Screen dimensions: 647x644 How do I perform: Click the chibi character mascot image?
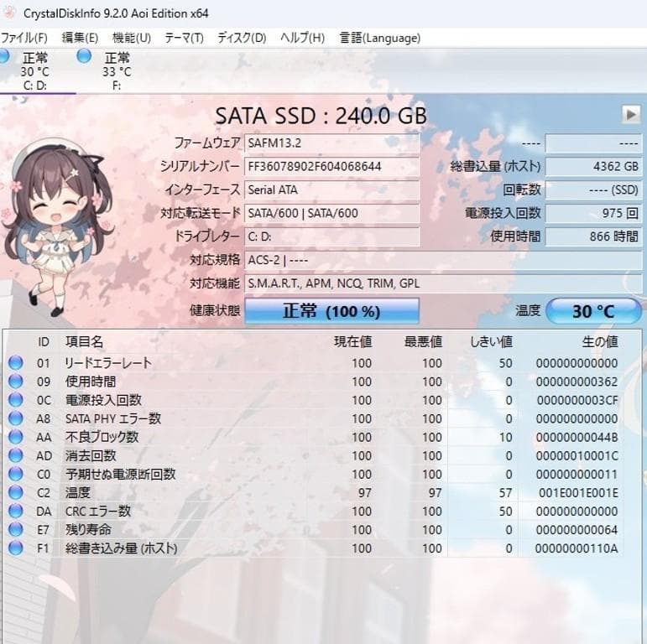pyautogui.click(x=58, y=226)
